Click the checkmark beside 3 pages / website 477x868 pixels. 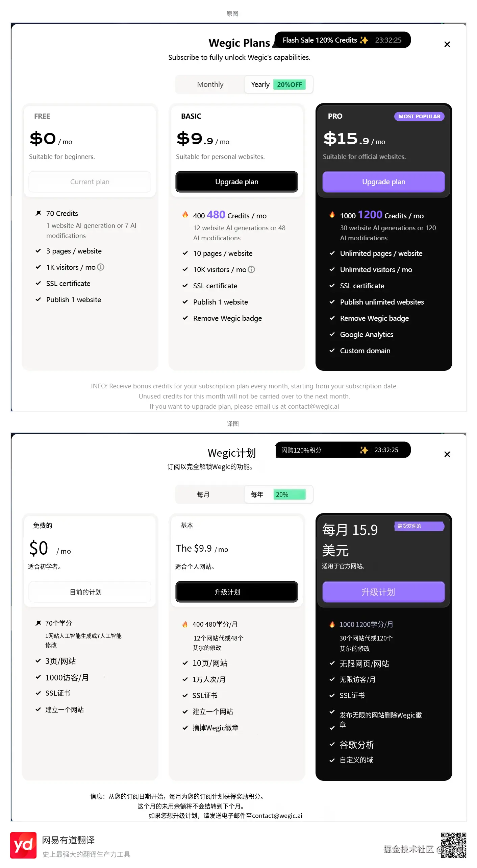click(38, 251)
